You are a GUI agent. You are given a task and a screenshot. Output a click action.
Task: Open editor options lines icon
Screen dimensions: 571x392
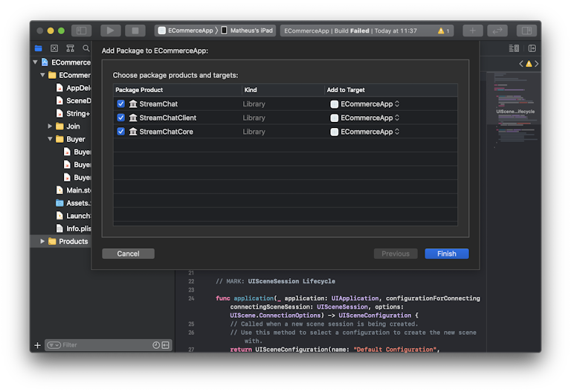coord(514,48)
